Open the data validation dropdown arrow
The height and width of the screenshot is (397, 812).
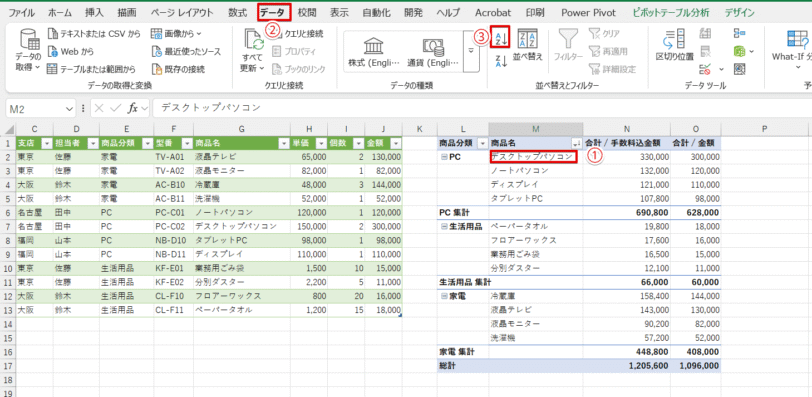pos(721,69)
